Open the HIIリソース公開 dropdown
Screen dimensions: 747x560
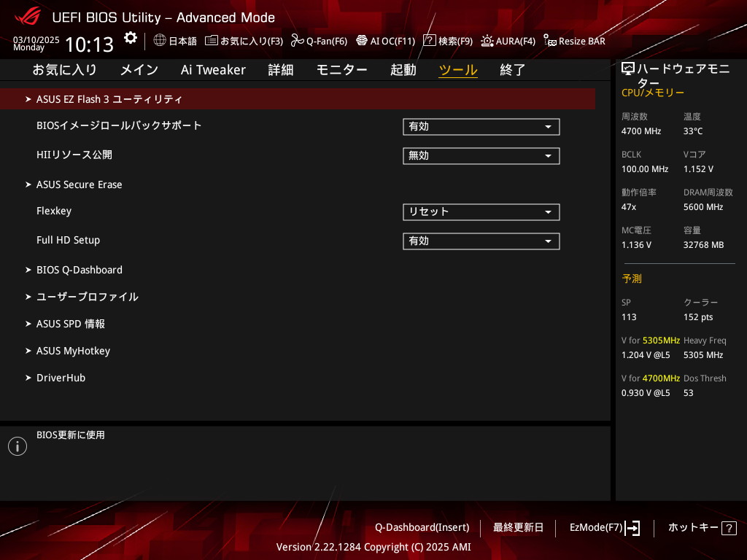click(481, 156)
